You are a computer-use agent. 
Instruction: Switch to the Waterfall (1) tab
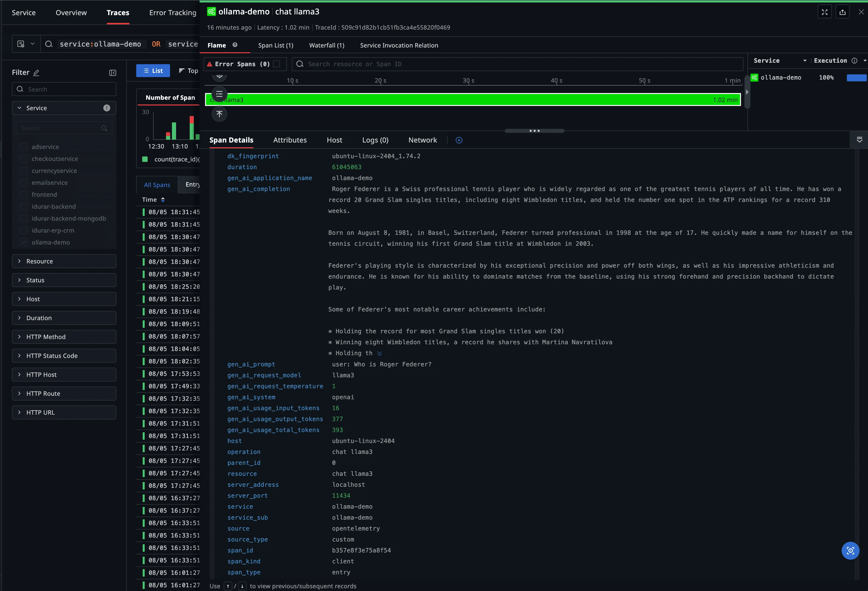click(326, 45)
